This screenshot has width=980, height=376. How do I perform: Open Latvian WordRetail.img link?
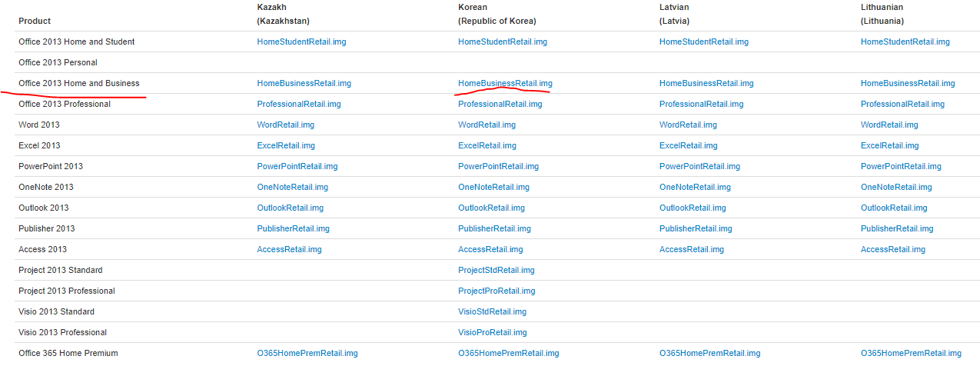(x=688, y=125)
